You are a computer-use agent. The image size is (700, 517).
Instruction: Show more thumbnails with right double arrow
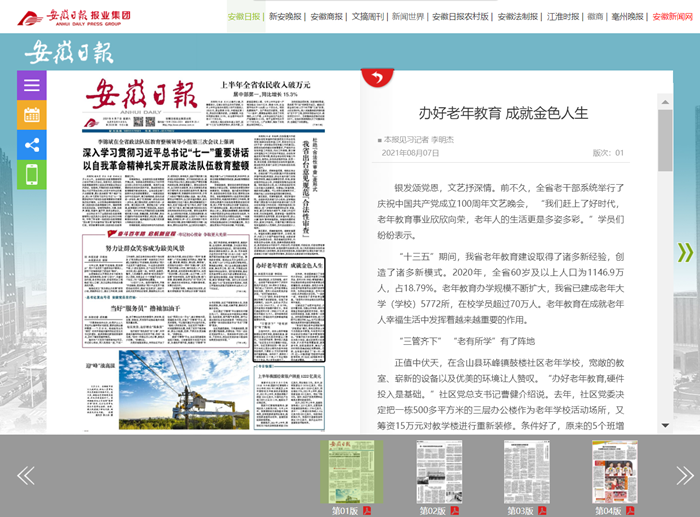[684, 475]
